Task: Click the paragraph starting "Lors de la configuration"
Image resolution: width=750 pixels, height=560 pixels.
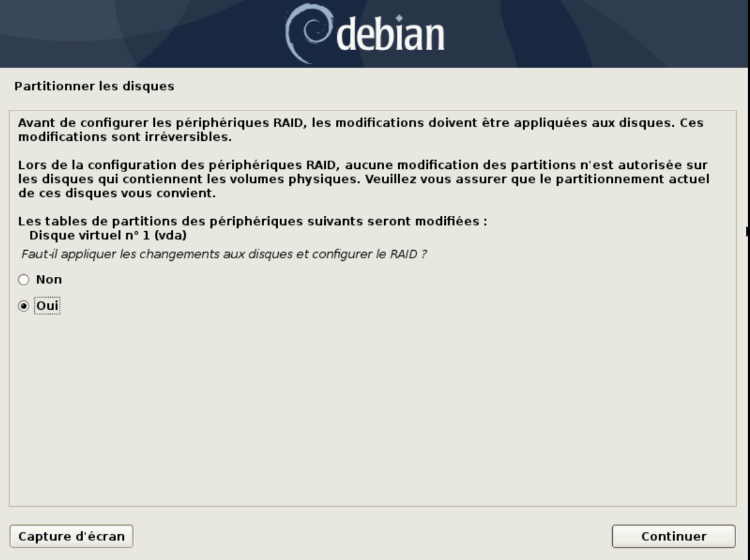Action: [363, 179]
